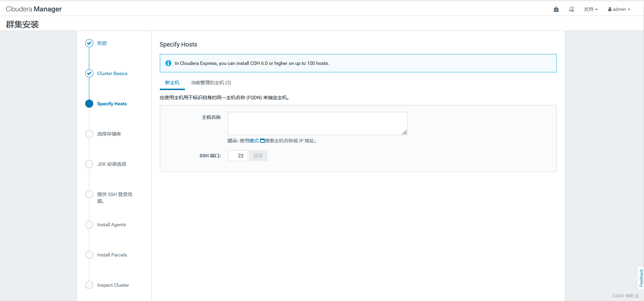Expand the 支持 dropdown menu

point(590,10)
